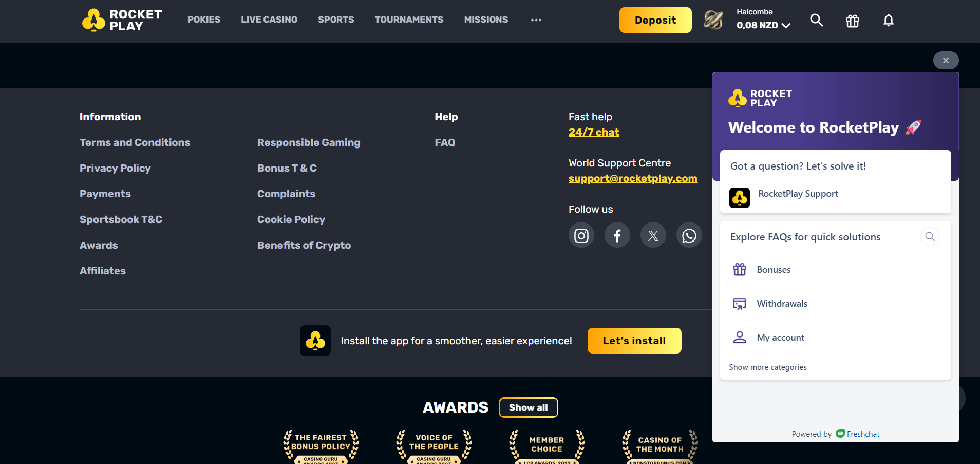Click Voice of the People award badge
The image size is (980, 464).
click(x=434, y=447)
